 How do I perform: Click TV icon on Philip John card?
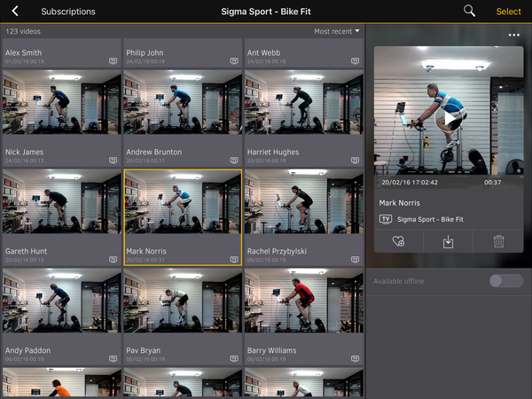click(234, 61)
